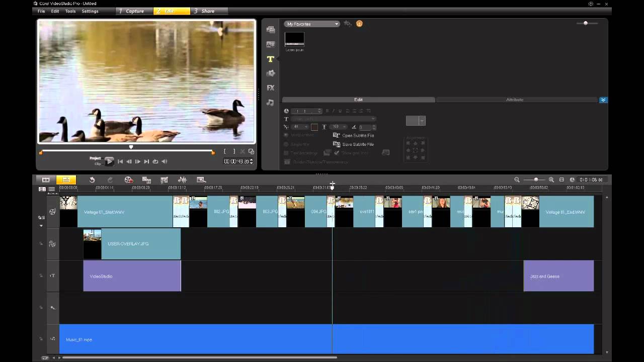Set mark-in with left bracket button
This screenshot has width=644, height=362.
click(x=225, y=151)
